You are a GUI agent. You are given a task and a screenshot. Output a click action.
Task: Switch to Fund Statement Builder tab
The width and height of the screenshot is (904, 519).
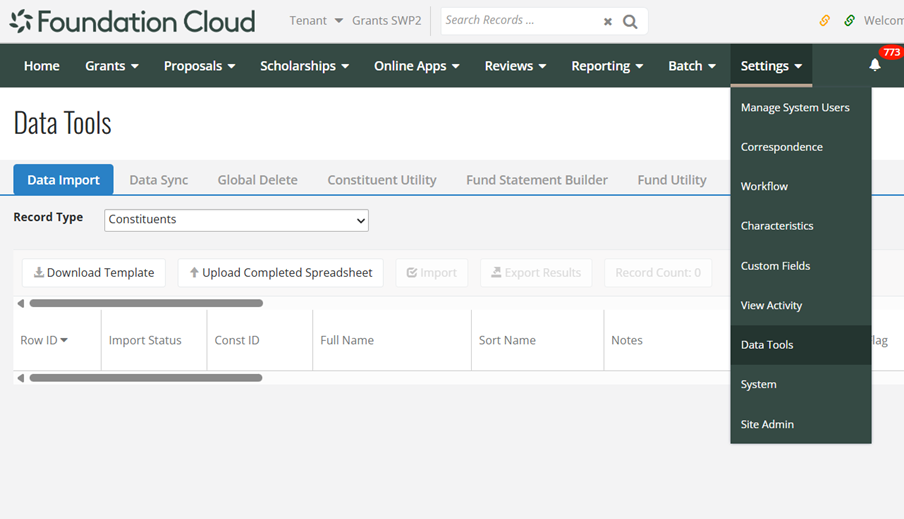537,180
